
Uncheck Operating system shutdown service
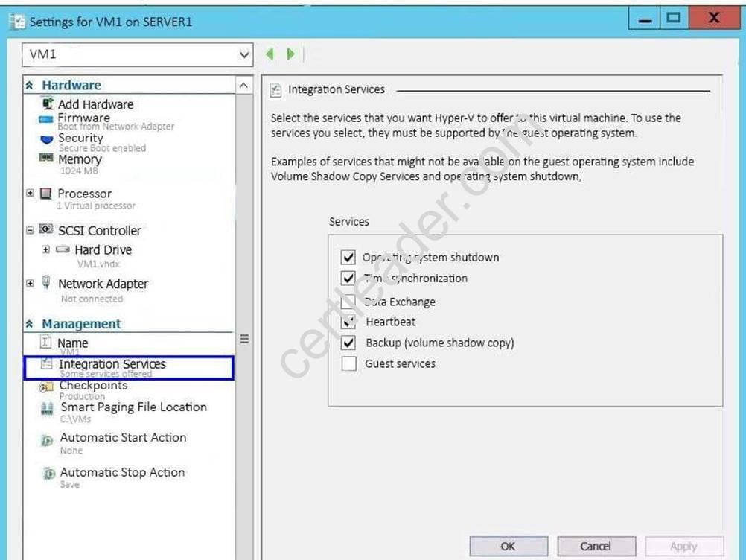pyautogui.click(x=348, y=258)
